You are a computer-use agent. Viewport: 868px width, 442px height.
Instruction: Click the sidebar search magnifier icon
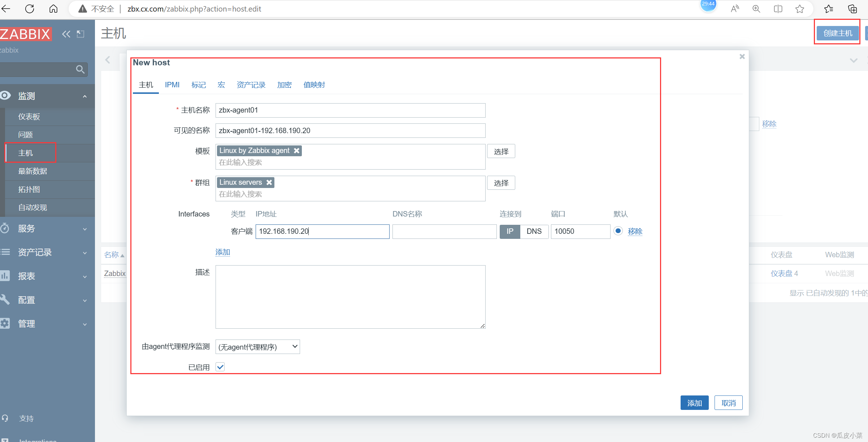[80, 69]
